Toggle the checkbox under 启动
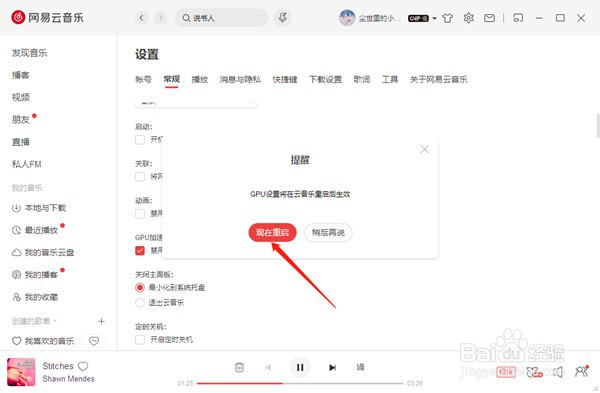Image resolution: width=600 pixels, height=393 pixels. [x=140, y=140]
